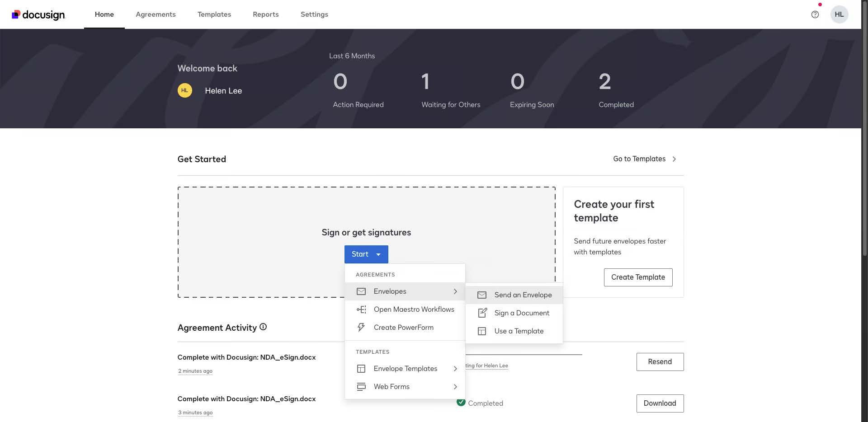
Task: Open the Templates tab
Action: 214,14
